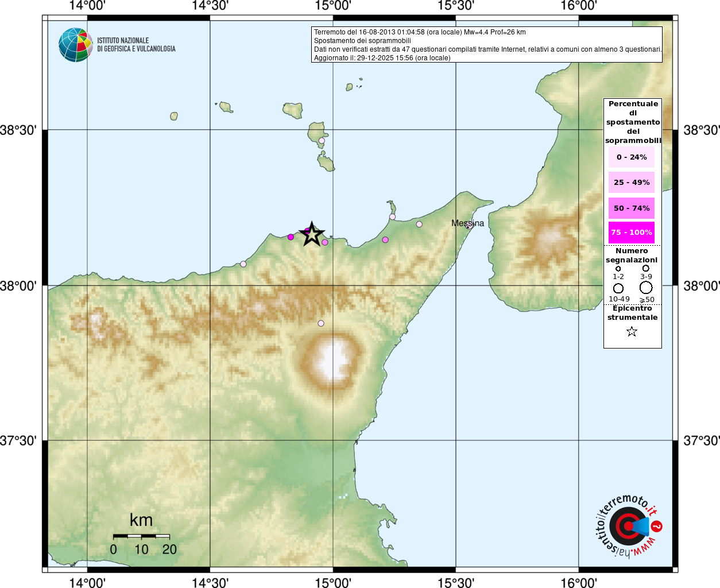Select the 50 - 74% legend swatch
The image size is (720, 588).
(x=632, y=208)
